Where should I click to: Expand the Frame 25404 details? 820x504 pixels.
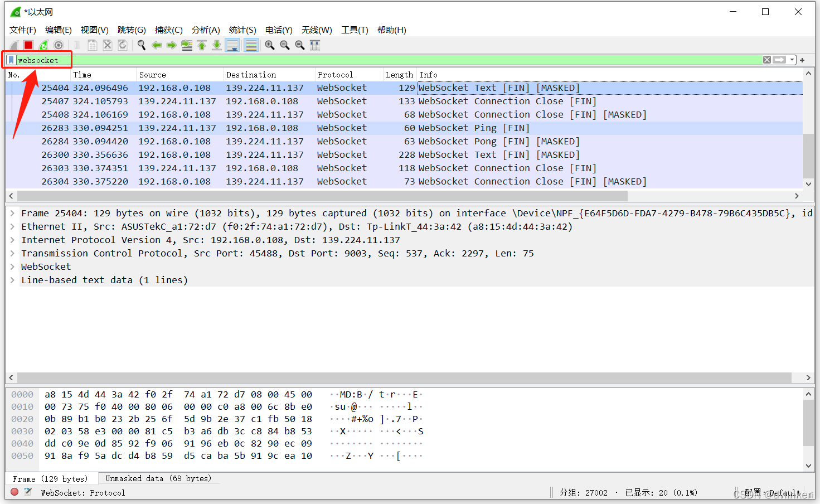12,213
